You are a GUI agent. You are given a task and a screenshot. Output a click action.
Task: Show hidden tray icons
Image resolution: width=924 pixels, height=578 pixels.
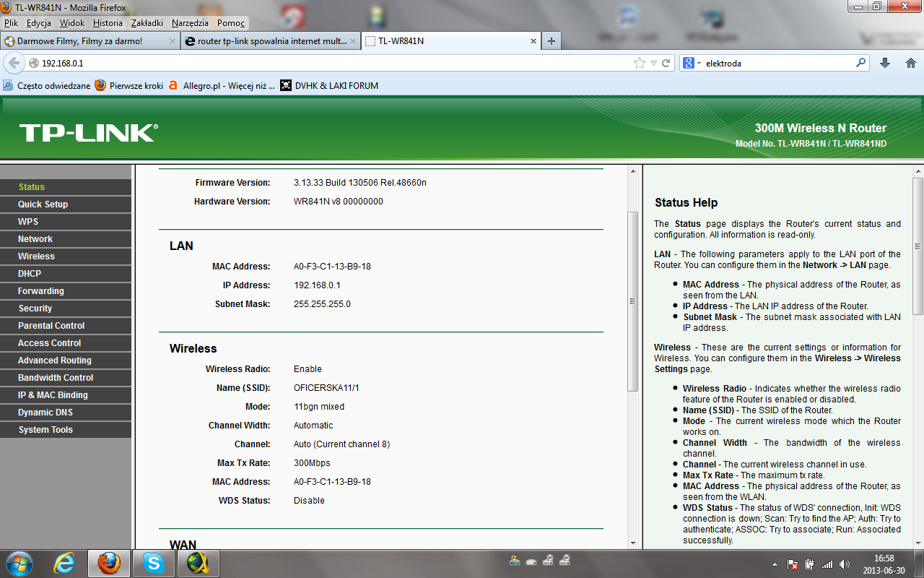point(775,564)
